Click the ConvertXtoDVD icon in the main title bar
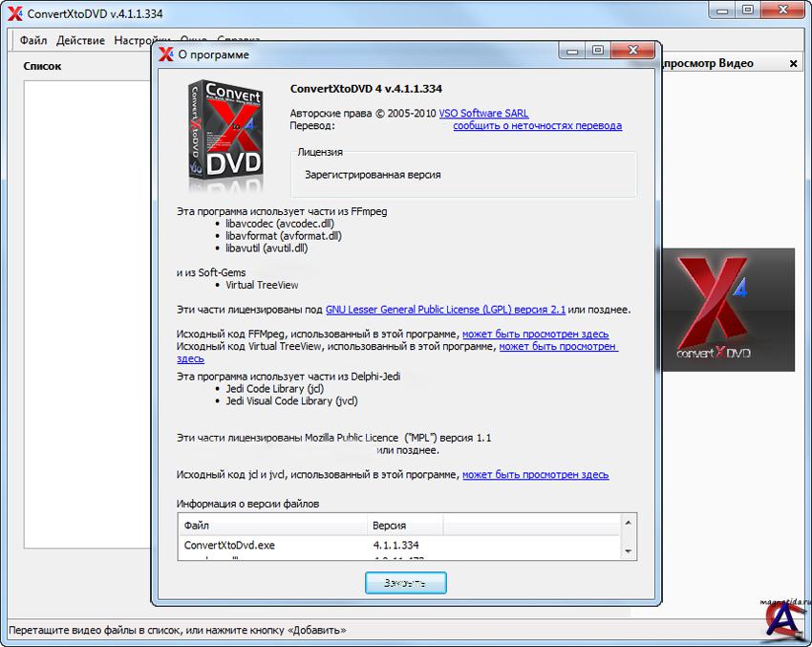Viewport: 812px width, 647px height. [14, 13]
